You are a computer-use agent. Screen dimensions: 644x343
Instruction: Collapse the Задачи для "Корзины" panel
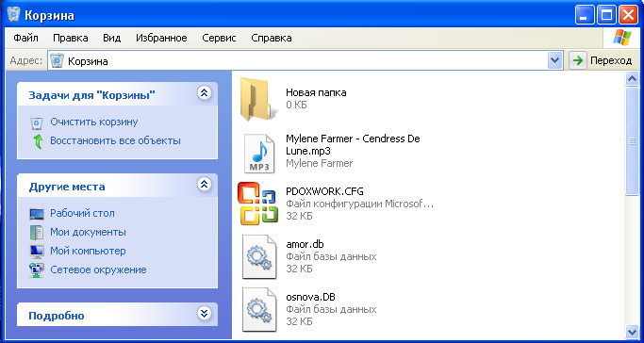(204, 92)
